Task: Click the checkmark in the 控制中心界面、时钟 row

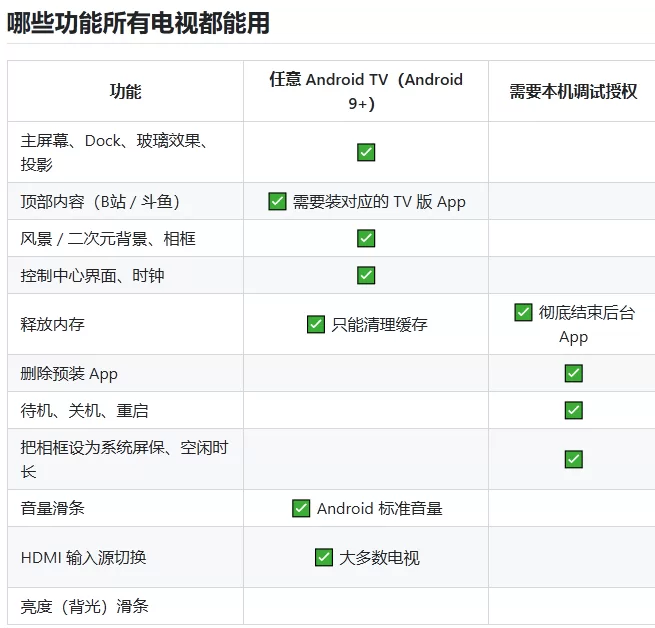Action: tap(366, 275)
